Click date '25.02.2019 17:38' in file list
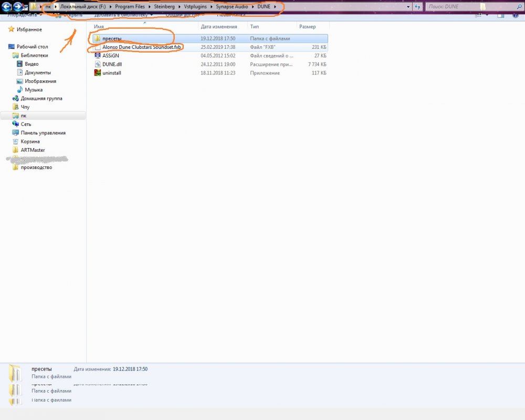 coord(218,47)
